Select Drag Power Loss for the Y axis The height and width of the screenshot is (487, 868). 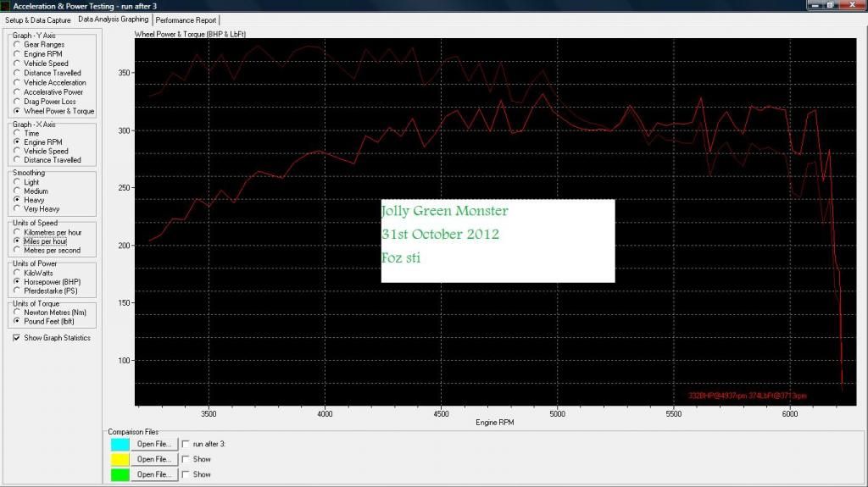(x=18, y=102)
